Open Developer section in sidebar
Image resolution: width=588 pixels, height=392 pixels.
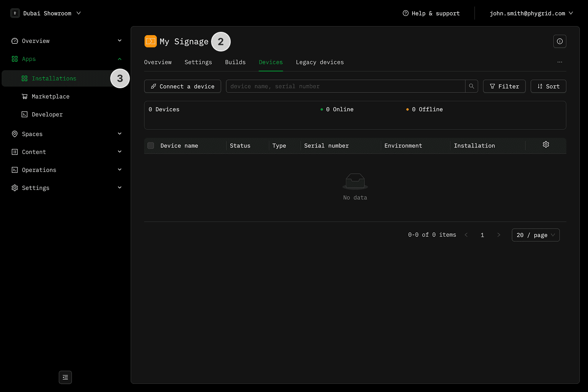(47, 114)
